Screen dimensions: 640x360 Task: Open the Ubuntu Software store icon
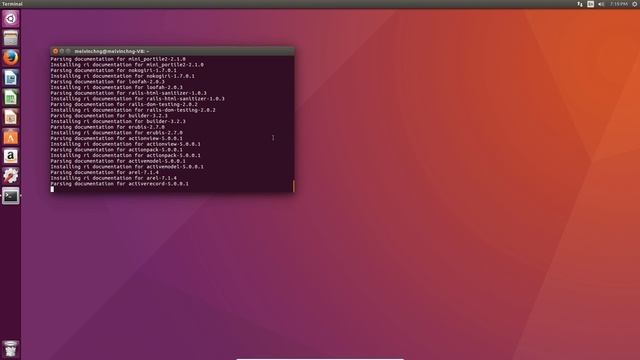(11, 137)
